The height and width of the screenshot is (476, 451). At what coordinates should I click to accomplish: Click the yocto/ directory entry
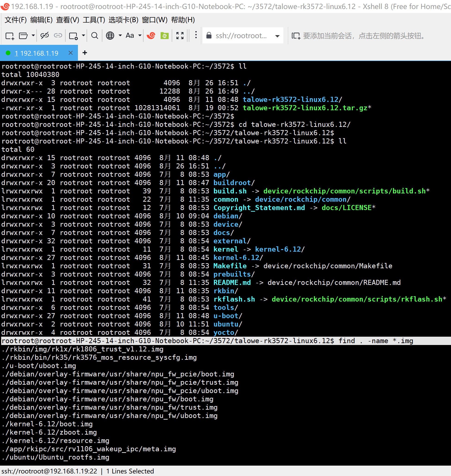tap(226, 333)
